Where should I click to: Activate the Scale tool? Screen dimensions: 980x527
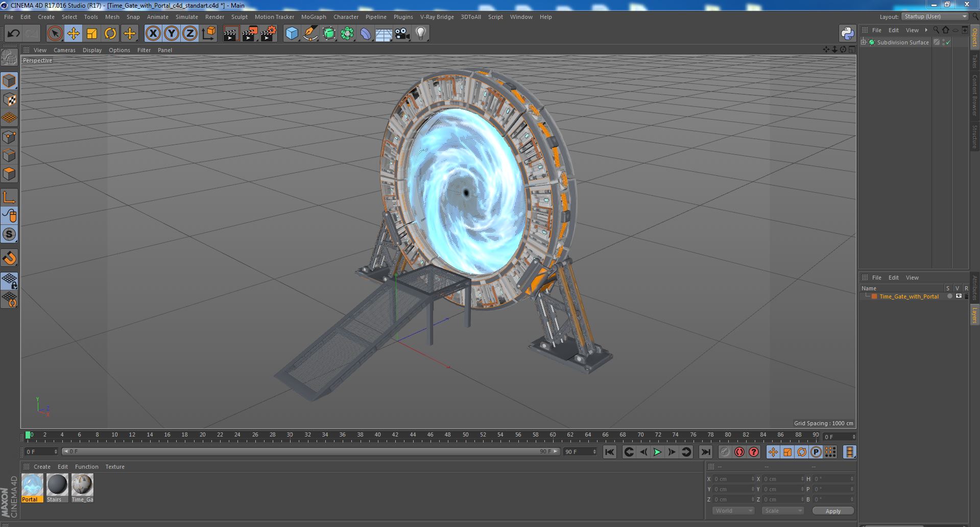[92, 34]
